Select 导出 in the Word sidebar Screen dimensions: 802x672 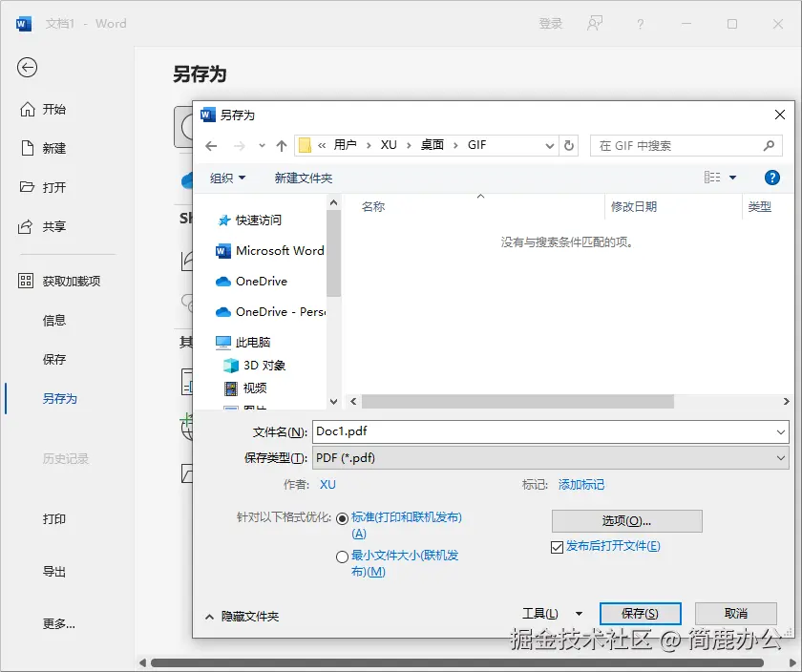[53, 571]
